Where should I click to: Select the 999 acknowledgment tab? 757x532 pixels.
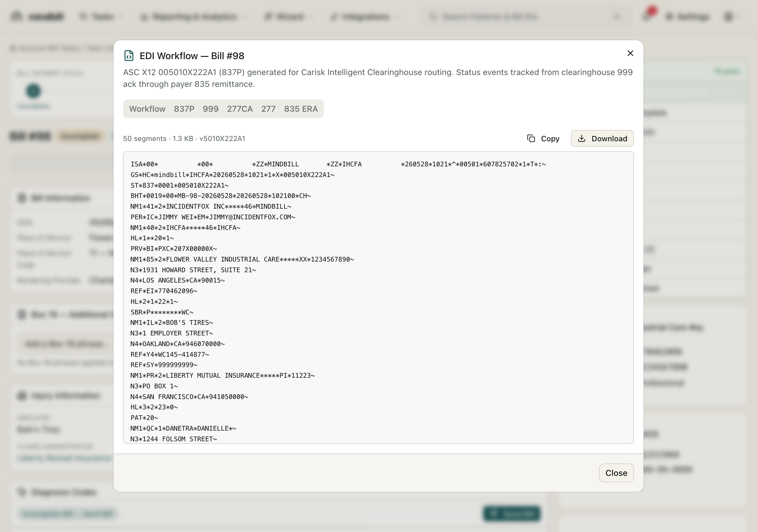point(210,109)
